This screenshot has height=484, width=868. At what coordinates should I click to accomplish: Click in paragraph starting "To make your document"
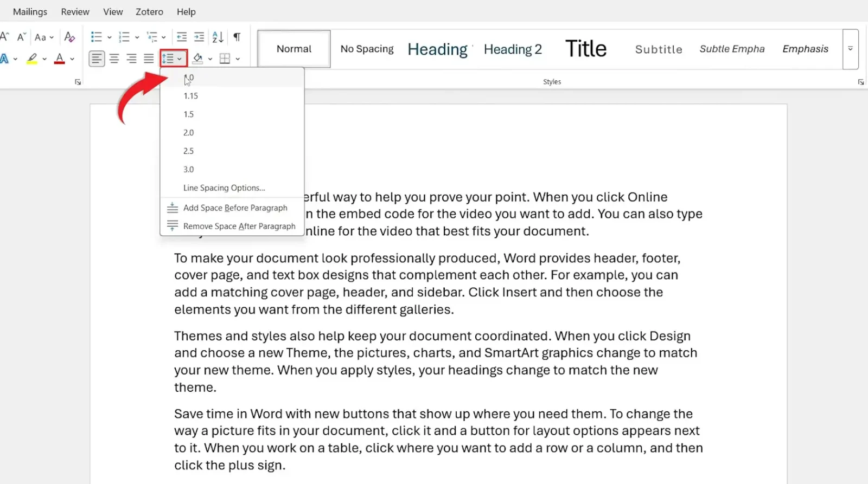click(427, 283)
